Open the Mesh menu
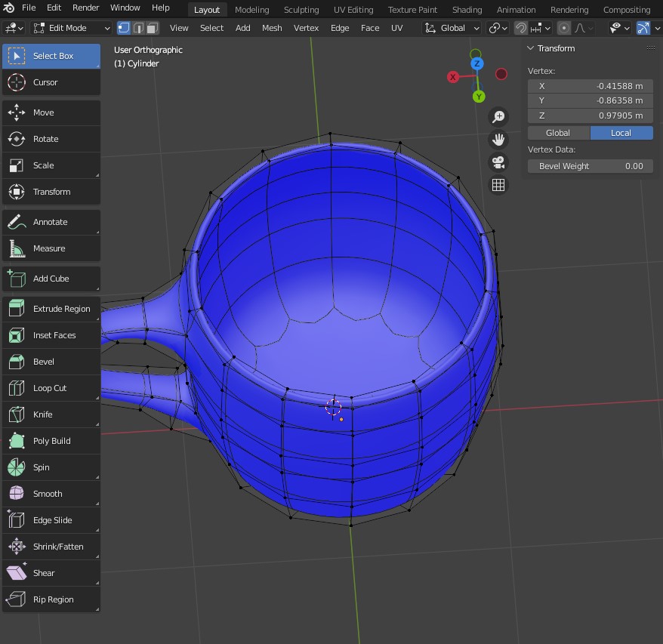The width and height of the screenshot is (663, 644). pyautogui.click(x=272, y=28)
